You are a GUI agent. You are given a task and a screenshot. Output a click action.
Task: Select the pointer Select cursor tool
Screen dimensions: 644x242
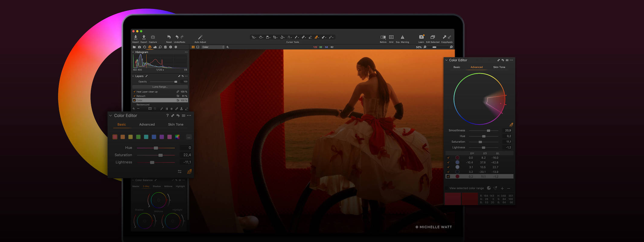coord(253,37)
